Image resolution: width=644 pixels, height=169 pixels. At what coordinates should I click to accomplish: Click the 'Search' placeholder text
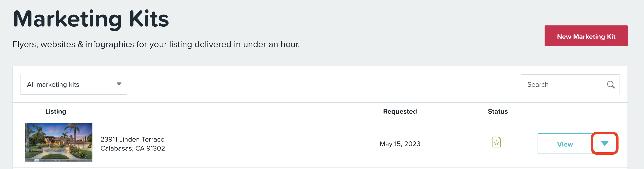click(x=538, y=85)
